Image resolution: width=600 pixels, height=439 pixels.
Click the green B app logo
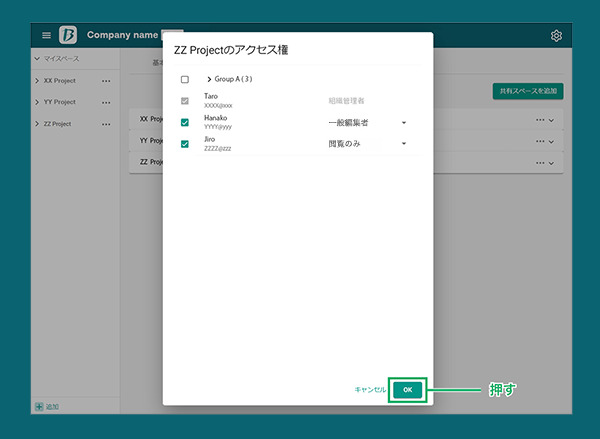point(68,35)
